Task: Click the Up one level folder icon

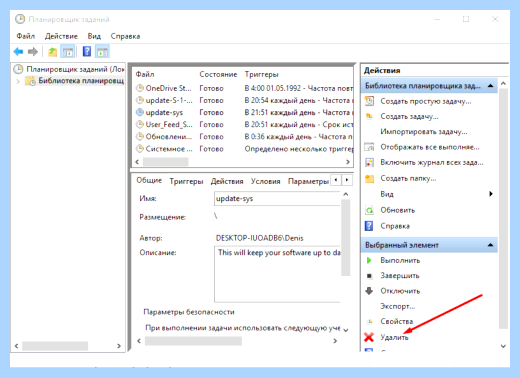Action: [x=52, y=52]
